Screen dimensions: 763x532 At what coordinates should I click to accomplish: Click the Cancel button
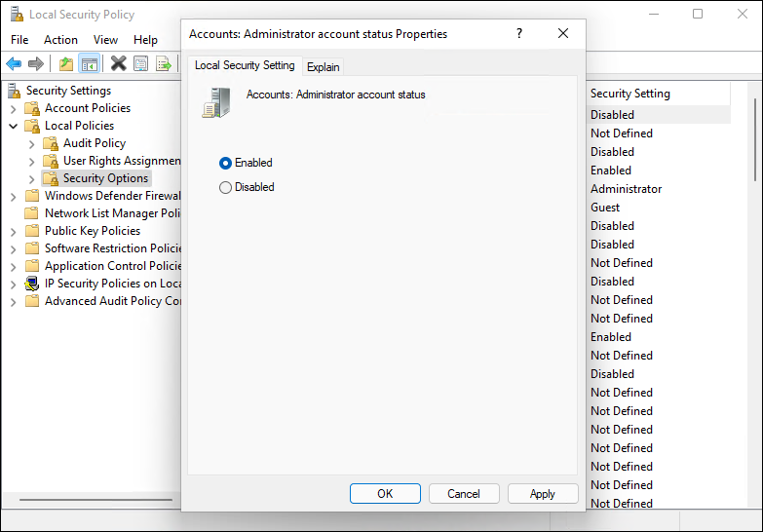point(464,494)
